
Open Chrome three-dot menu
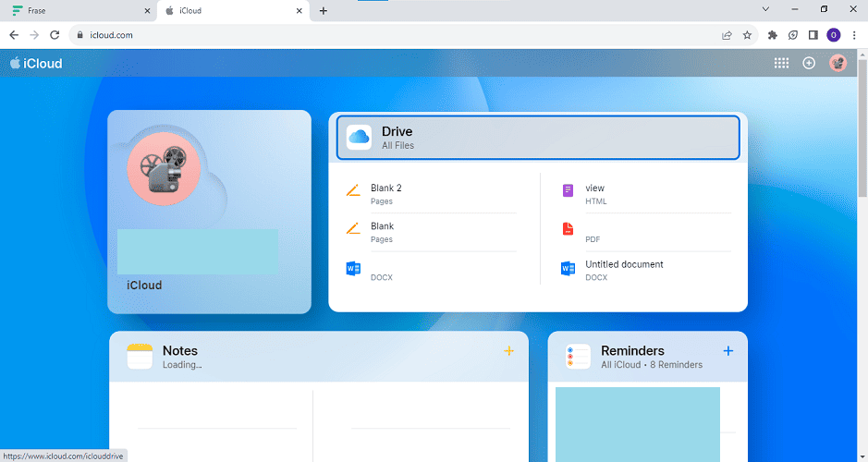click(854, 35)
